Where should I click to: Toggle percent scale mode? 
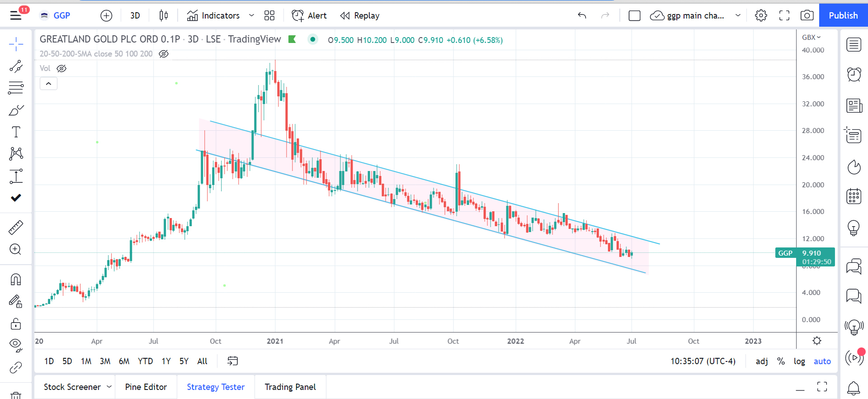click(781, 361)
